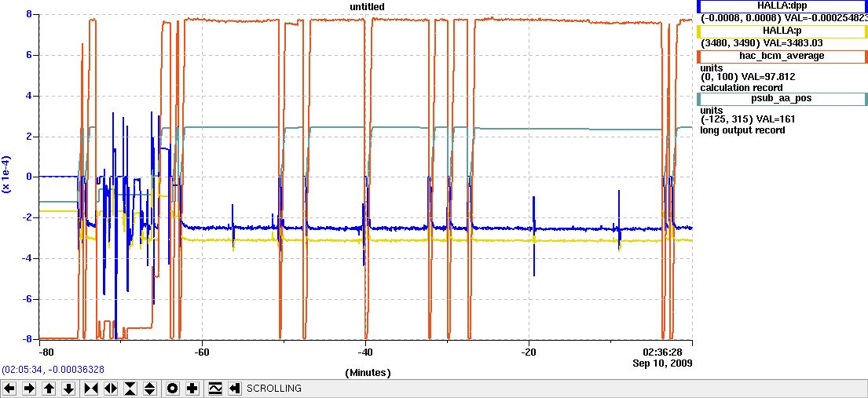
Task: Click the -60 tick label on x-axis
Action: 202,352
